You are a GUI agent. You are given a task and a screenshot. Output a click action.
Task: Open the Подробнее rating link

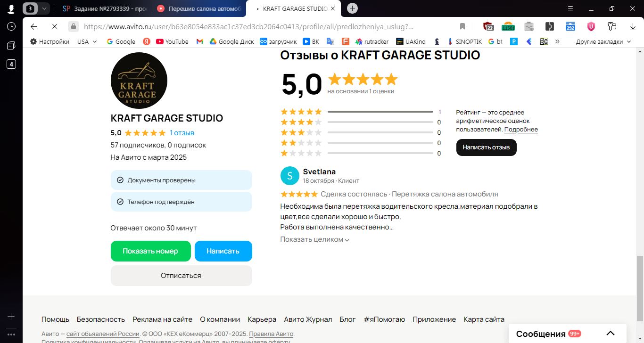tap(521, 129)
